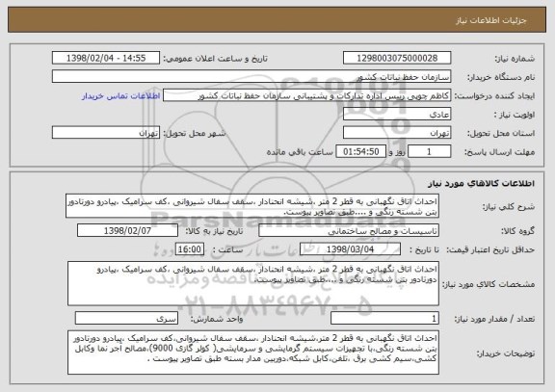Click the request creator field کاظم جویی
555x392 pixels.
click(x=306, y=95)
